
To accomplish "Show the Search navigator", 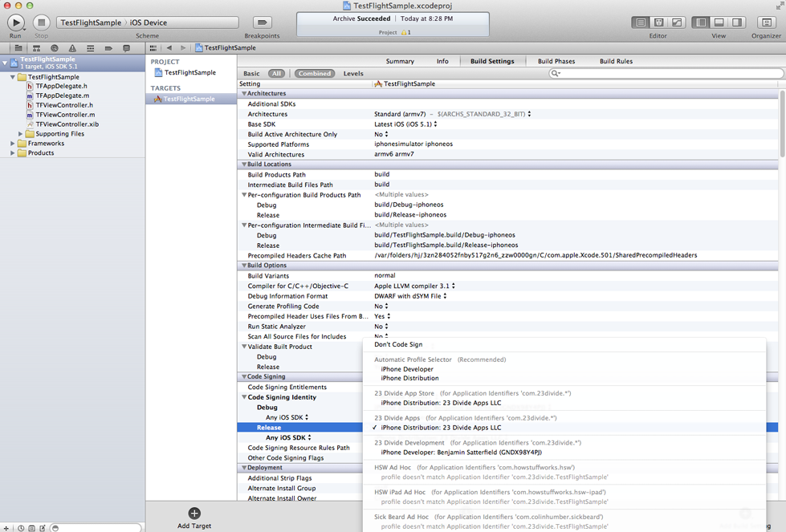I will (55, 48).
